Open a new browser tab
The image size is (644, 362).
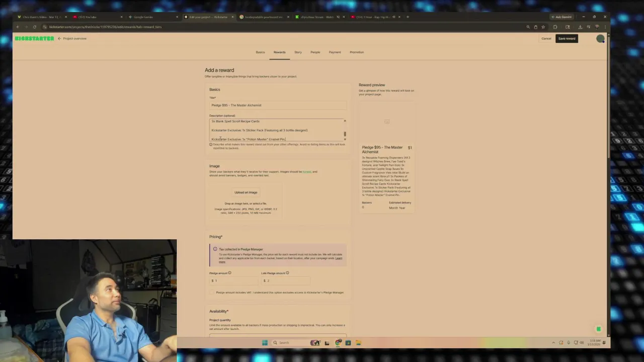(408, 17)
